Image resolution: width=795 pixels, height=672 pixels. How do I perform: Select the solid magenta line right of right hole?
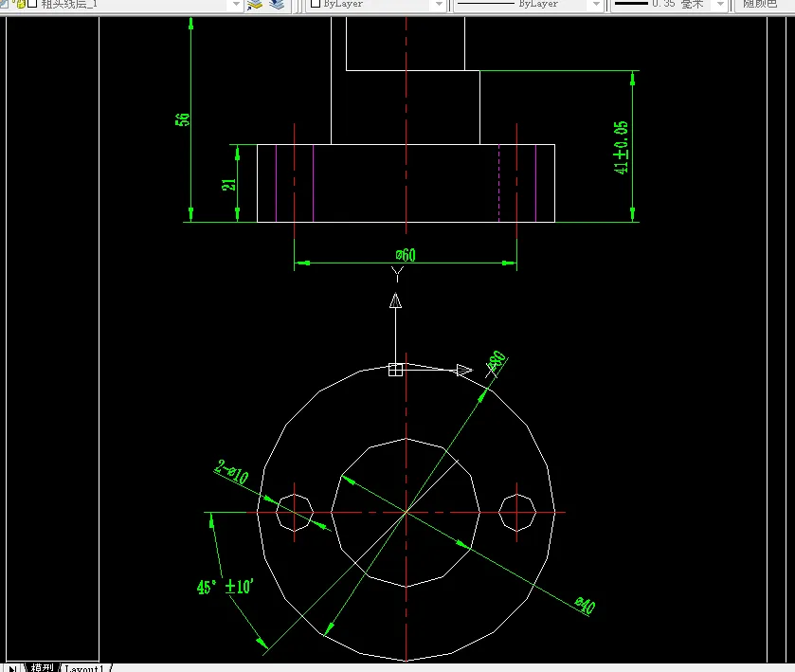(536, 183)
